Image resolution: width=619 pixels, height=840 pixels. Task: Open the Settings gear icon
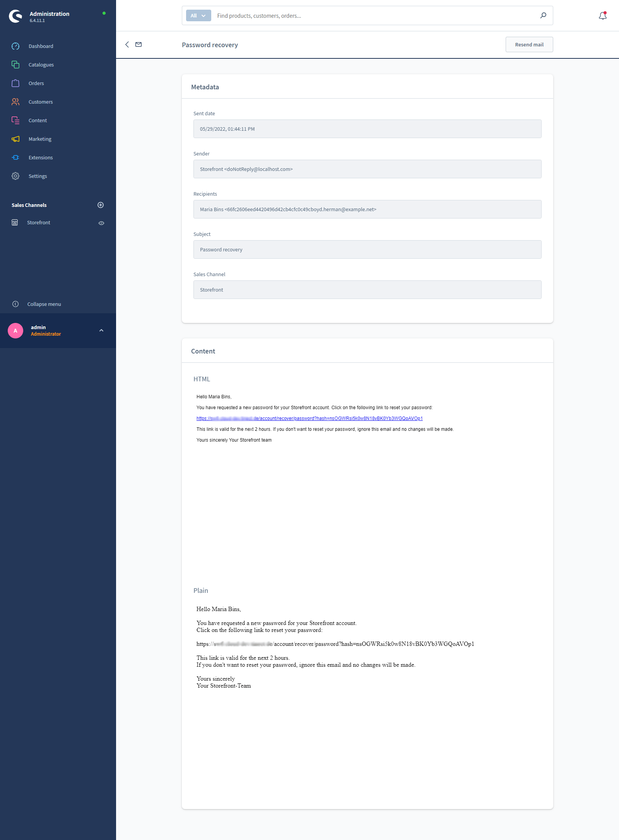(x=15, y=176)
